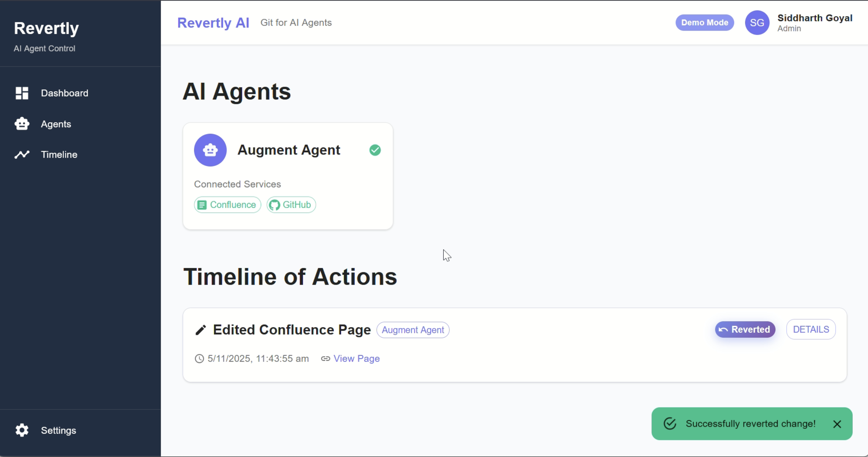Click the link icon before View Page
The width and height of the screenshot is (868, 457).
tap(326, 359)
